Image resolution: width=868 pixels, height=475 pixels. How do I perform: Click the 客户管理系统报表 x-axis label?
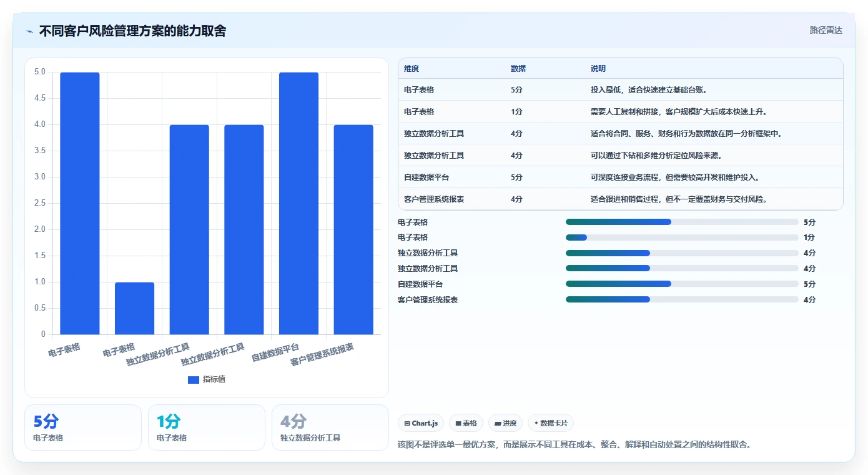pyautogui.click(x=322, y=354)
